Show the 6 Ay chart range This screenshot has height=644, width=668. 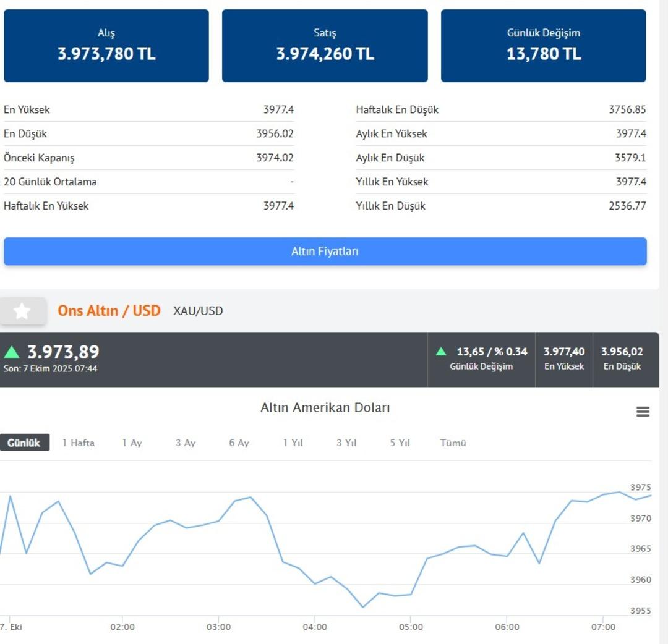click(x=239, y=443)
